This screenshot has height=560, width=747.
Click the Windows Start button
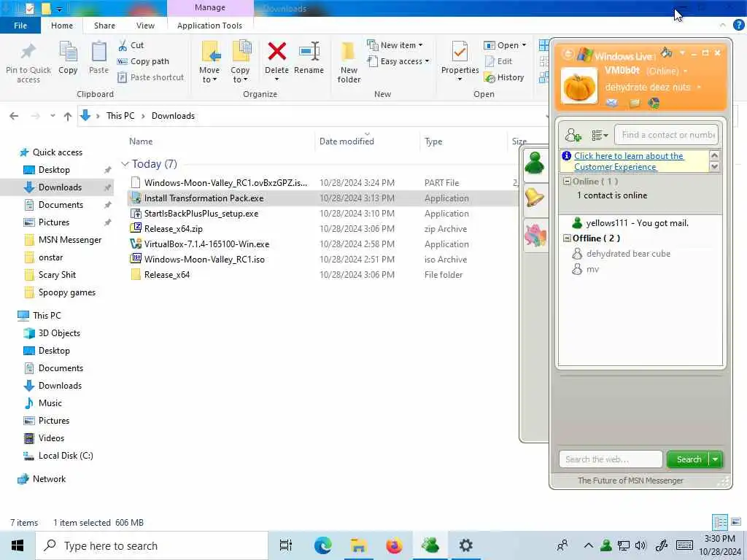point(18,545)
